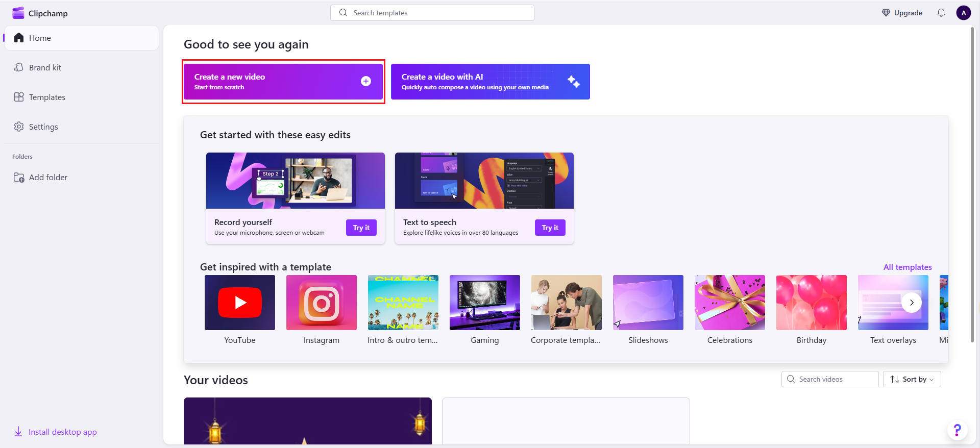Click the YouTube label text
Viewport: 980px width, 448px height.
pyautogui.click(x=240, y=340)
